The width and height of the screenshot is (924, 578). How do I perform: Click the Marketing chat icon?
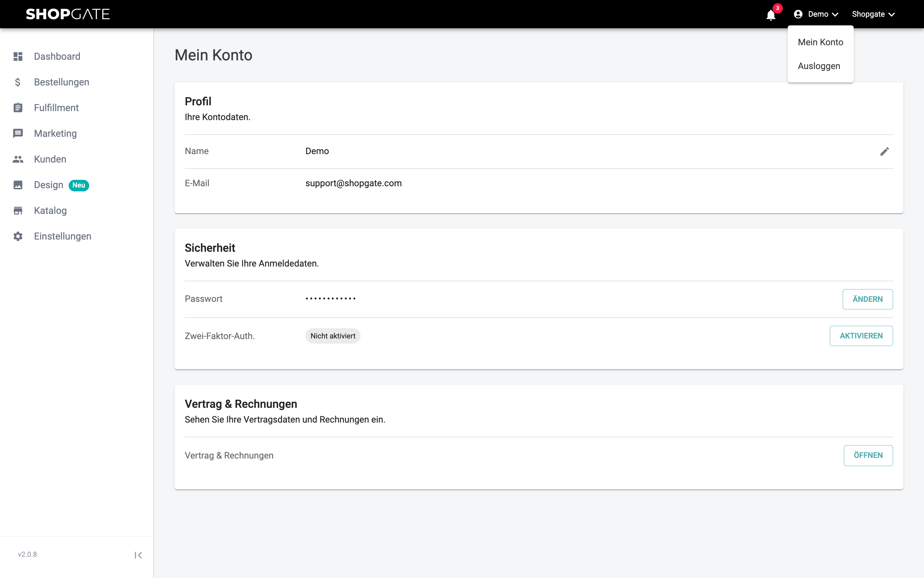pos(18,133)
